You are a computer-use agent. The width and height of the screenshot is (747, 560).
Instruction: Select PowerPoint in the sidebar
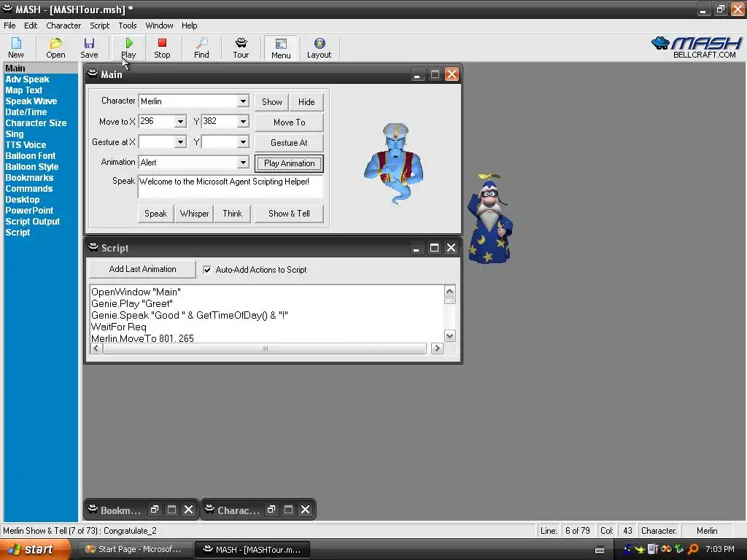(29, 211)
